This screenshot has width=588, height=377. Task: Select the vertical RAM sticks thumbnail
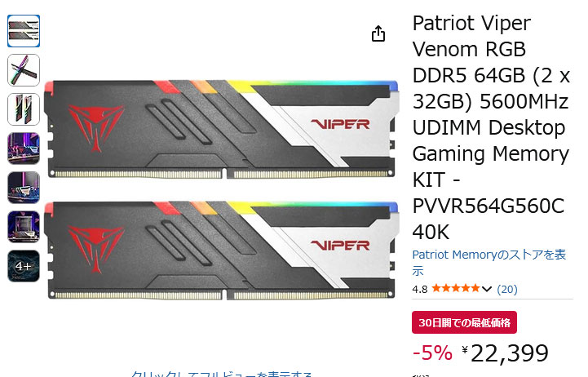(x=24, y=109)
